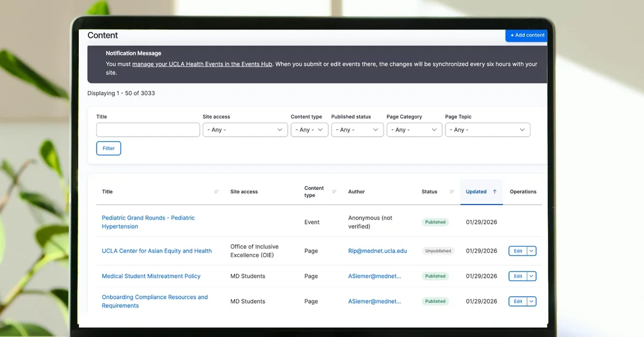The width and height of the screenshot is (644, 337).
Task: Open the Content type filter dropdown
Action: coord(310,130)
